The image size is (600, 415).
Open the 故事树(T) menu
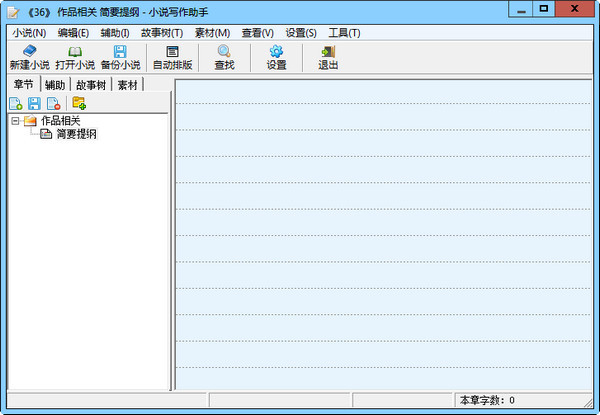click(x=162, y=33)
